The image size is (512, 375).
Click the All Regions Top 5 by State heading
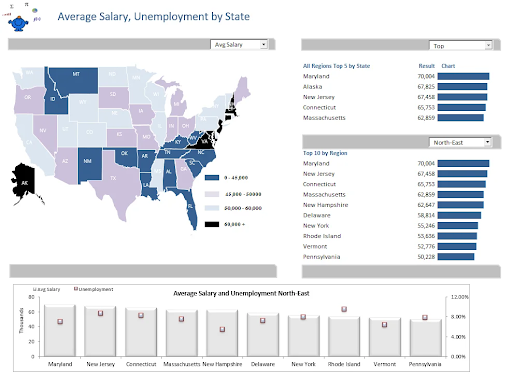point(336,66)
